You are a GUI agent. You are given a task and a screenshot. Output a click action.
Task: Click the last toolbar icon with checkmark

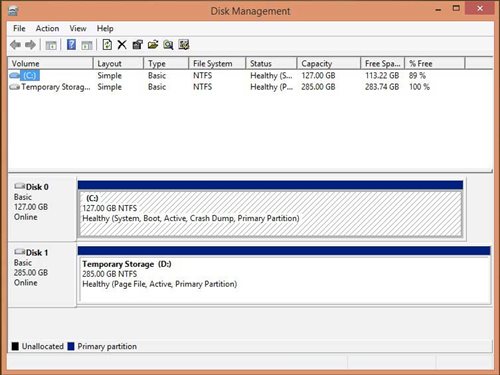click(x=184, y=45)
